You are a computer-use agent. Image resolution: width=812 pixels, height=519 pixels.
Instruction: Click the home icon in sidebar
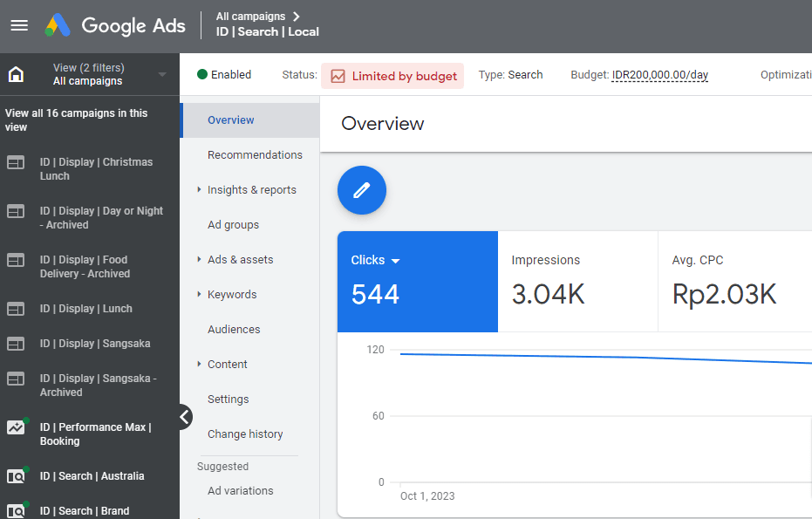pos(16,74)
